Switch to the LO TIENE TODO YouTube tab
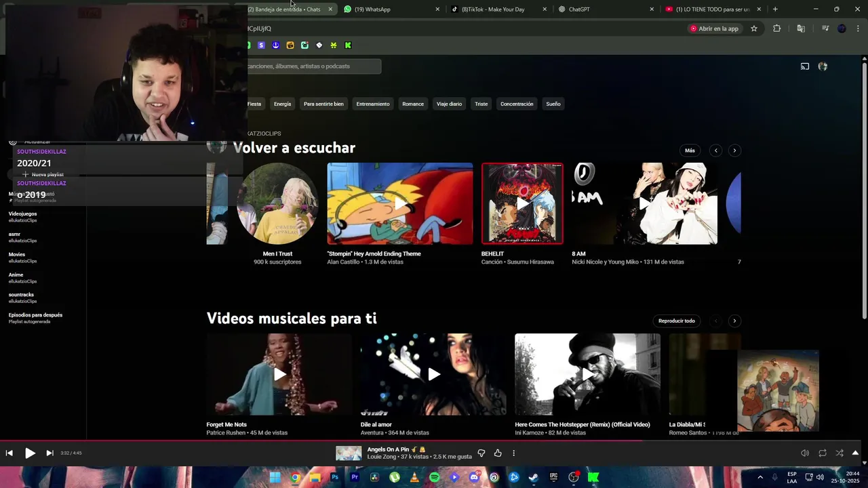 pyautogui.click(x=713, y=9)
